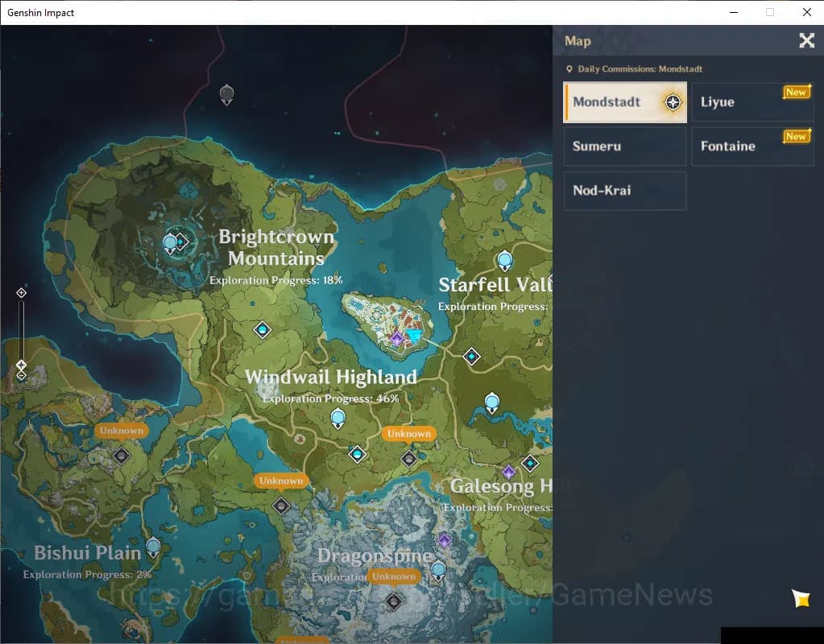
Task: Select Statue of the Seven in Starfell Valley
Action: click(x=504, y=261)
